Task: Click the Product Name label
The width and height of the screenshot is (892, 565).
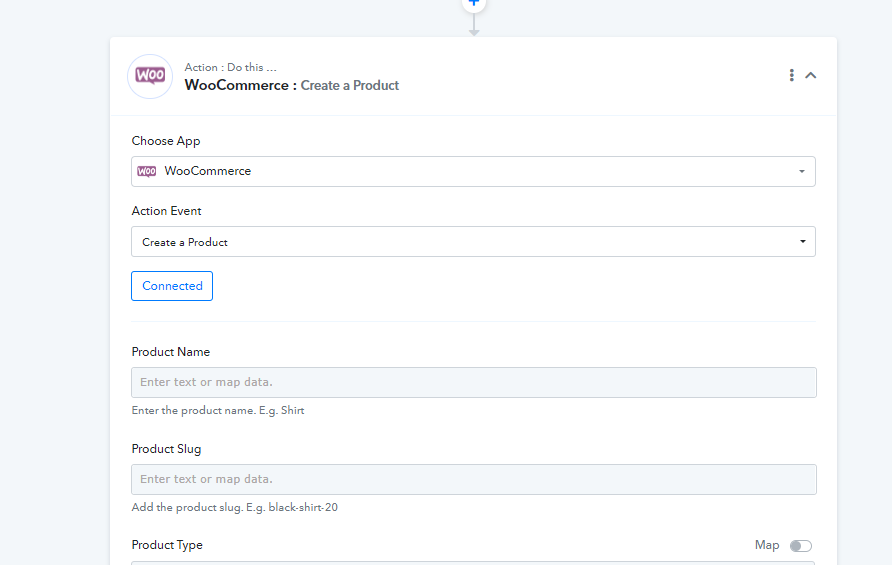Action: [171, 352]
